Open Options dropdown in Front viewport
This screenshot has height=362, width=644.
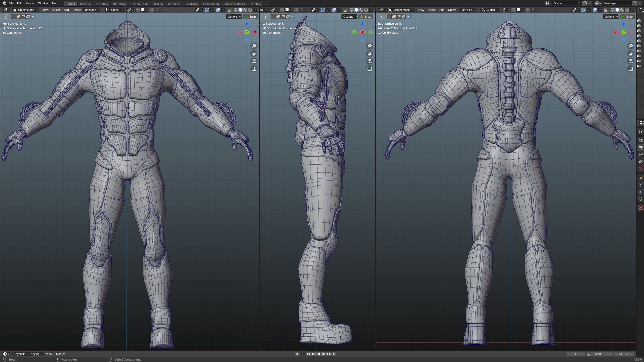click(234, 17)
